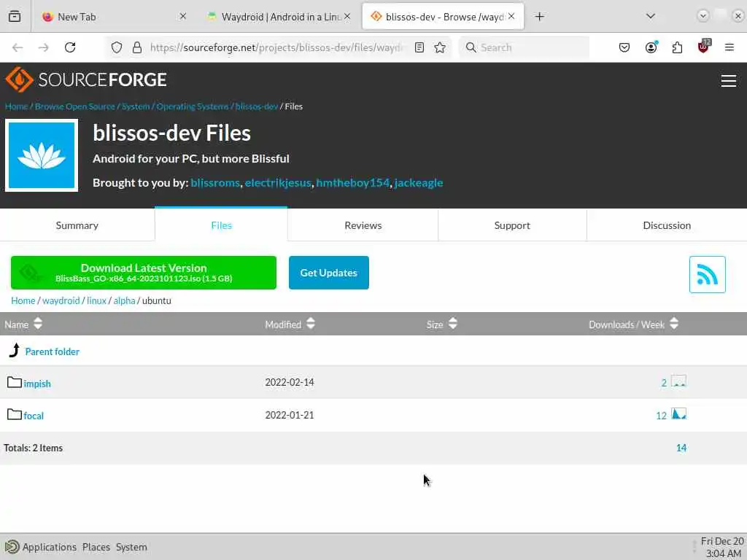Click the Get Updates button
This screenshot has height=560, width=747.
pos(329,273)
